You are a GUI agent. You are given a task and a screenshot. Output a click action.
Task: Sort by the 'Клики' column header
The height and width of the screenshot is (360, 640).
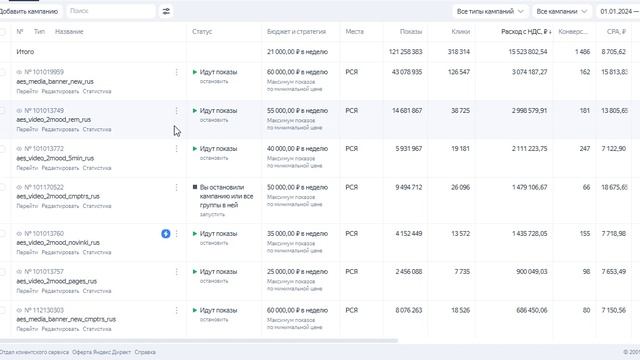(x=460, y=32)
